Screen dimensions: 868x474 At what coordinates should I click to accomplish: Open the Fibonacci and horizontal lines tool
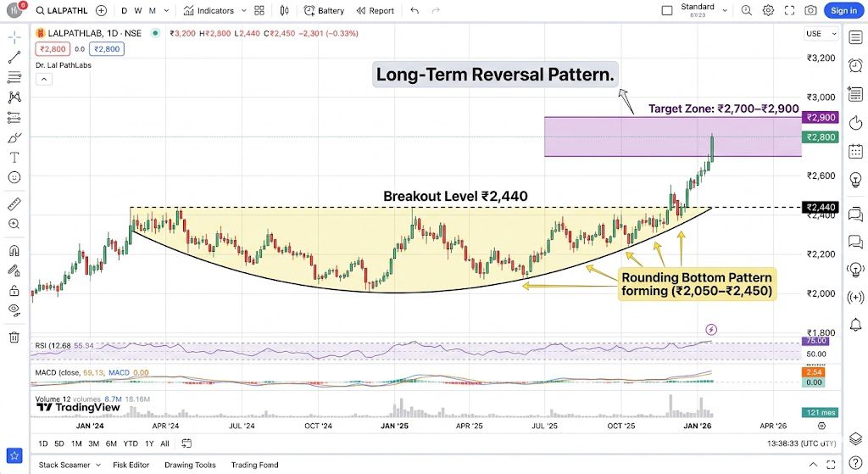tap(14, 77)
